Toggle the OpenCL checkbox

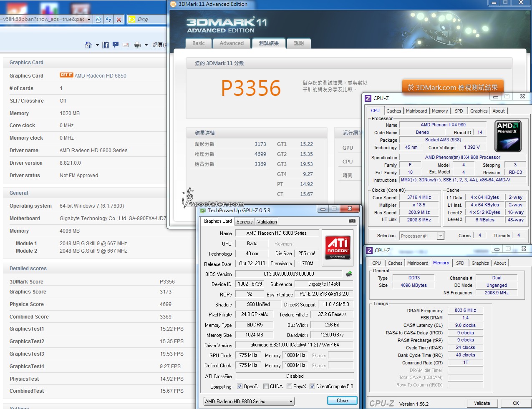(x=240, y=386)
